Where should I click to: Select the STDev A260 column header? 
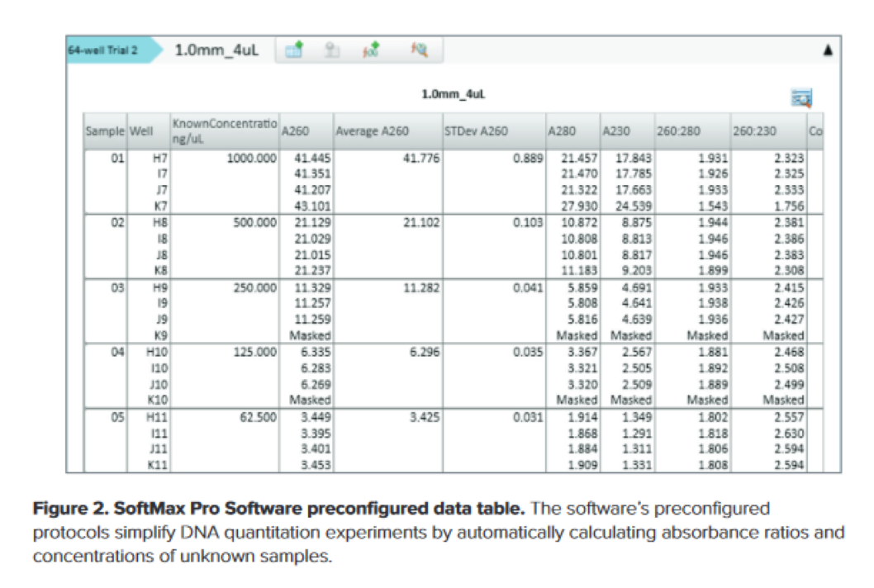(x=476, y=130)
